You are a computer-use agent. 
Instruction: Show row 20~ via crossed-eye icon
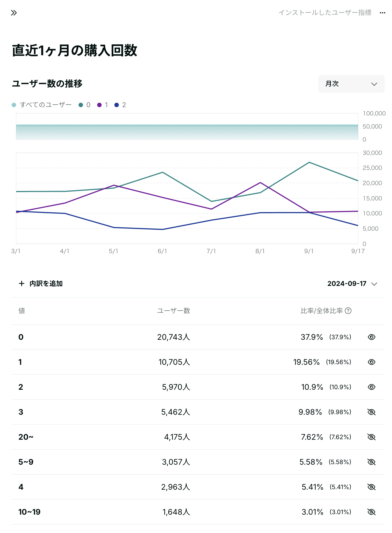371,437
